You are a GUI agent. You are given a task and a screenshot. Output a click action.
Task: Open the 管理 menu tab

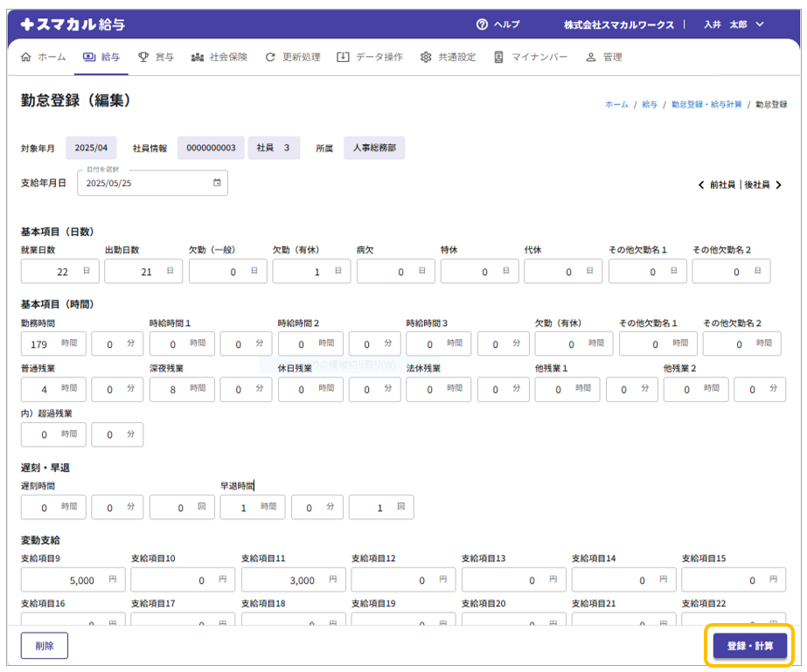tap(603, 57)
